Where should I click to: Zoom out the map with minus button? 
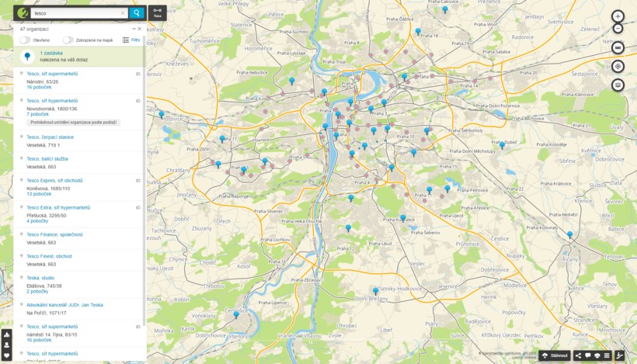(x=618, y=29)
